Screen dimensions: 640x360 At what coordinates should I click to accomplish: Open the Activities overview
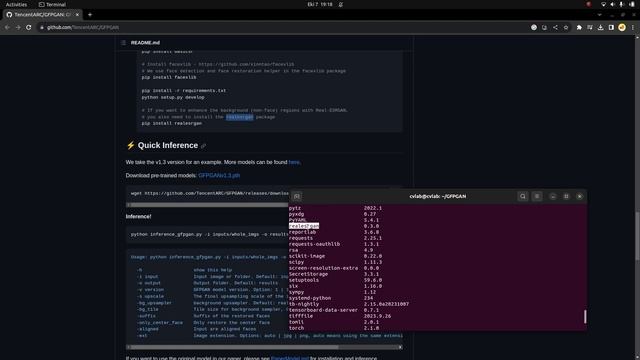click(16, 4)
